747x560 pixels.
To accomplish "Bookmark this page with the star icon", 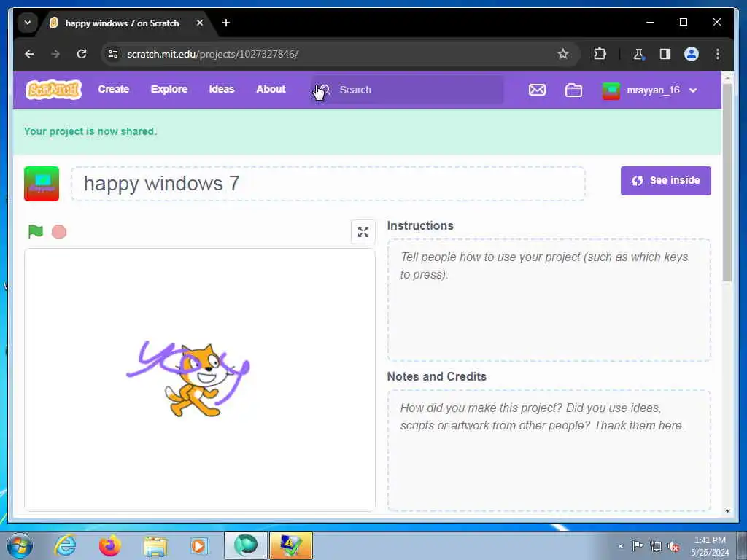I will coord(563,54).
